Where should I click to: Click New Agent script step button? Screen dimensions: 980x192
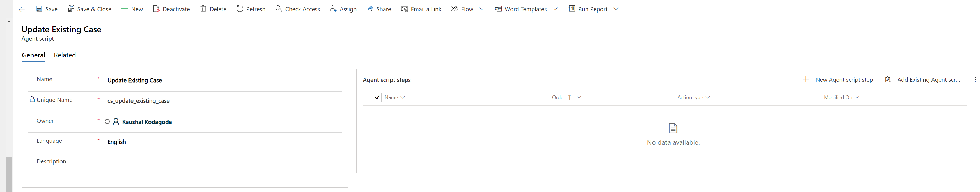click(838, 80)
